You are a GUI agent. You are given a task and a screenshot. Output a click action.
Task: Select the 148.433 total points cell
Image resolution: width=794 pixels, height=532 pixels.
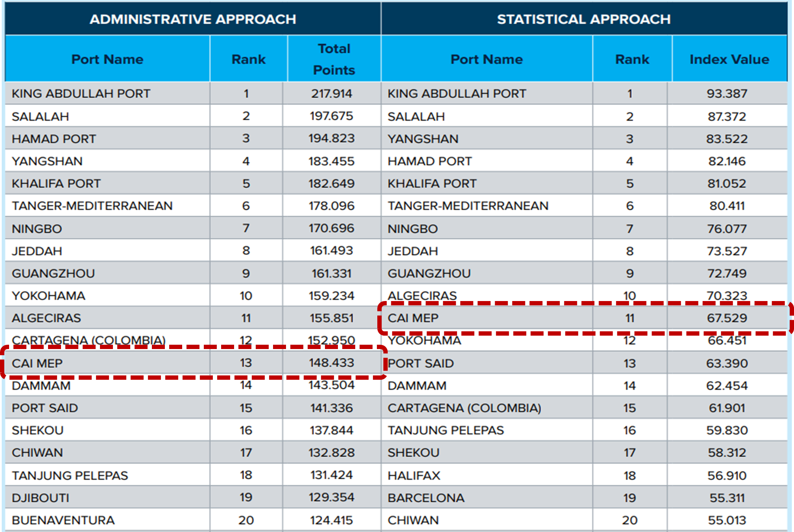(x=331, y=362)
